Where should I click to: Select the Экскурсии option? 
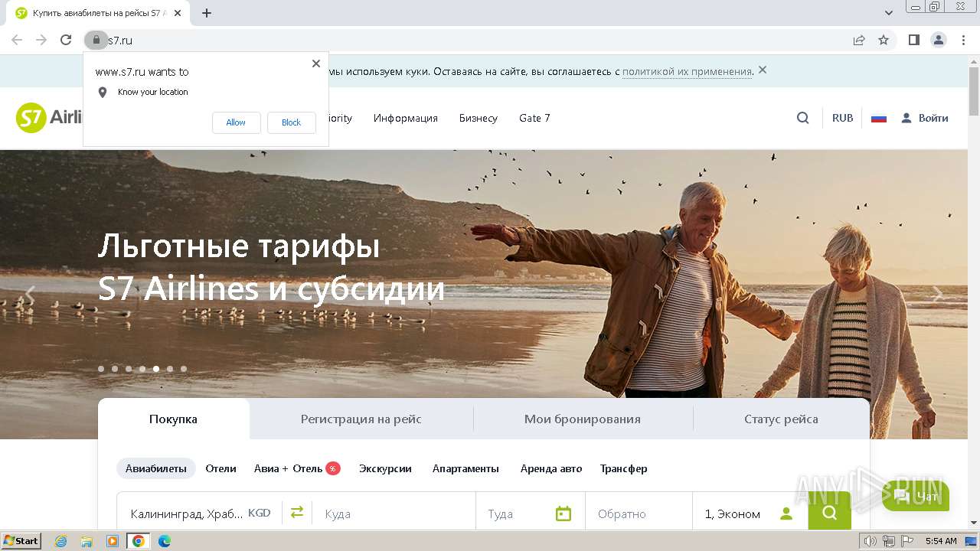(x=385, y=468)
